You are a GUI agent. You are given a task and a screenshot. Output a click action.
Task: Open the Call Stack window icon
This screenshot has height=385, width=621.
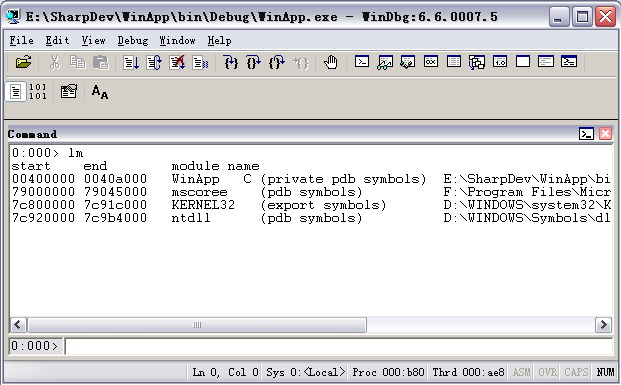tap(477, 62)
